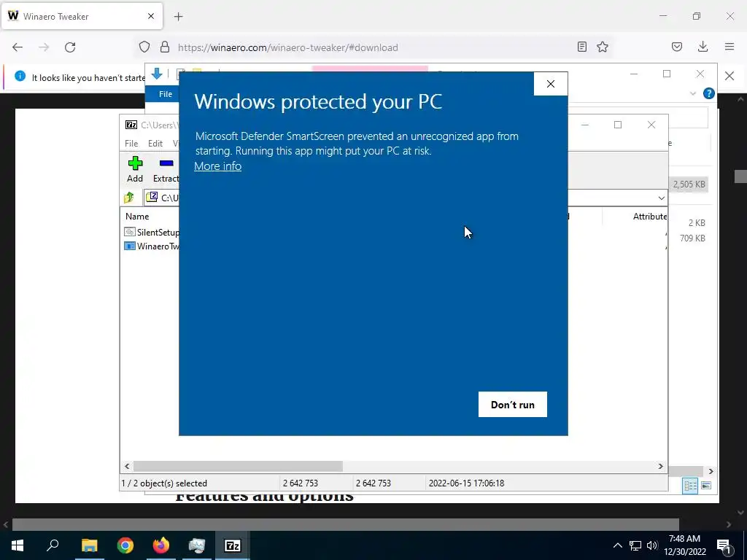747x560 pixels.
Task: Click the 2,505 KB size entry
Action: coord(689,184)
